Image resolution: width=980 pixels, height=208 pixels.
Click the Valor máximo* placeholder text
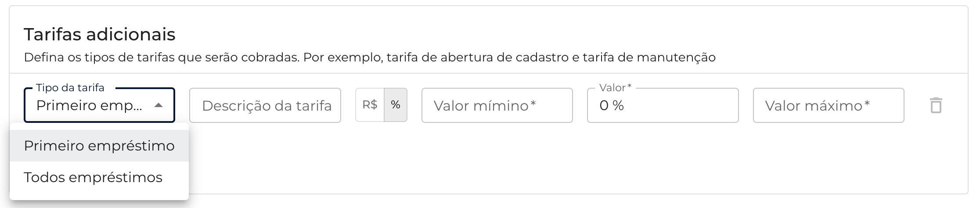(x=817, y=105)
